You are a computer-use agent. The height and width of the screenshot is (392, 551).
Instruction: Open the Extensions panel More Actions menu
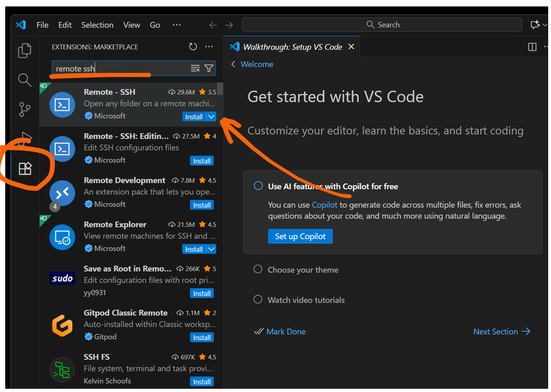click(x=209, y=46)
